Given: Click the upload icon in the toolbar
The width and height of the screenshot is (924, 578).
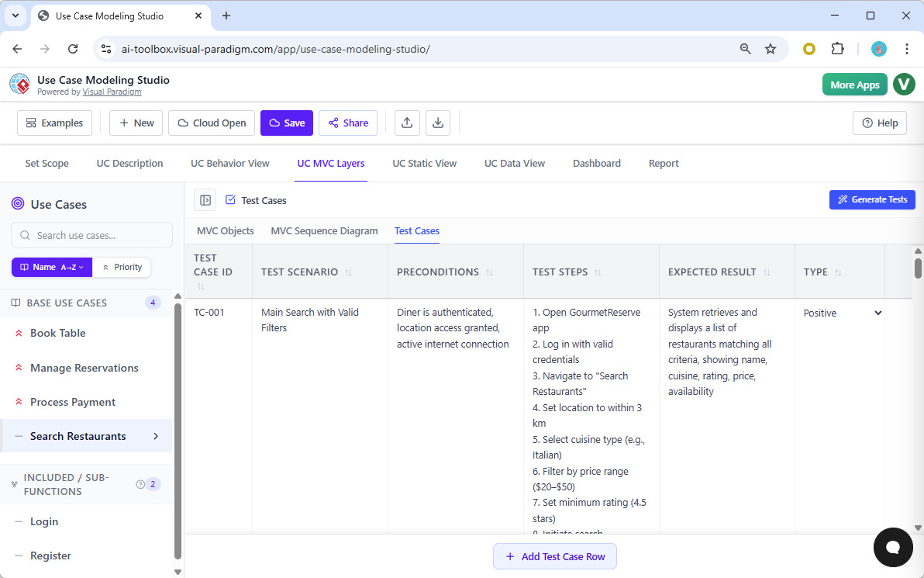Looking at the screenshot, I should click(407, 123).
